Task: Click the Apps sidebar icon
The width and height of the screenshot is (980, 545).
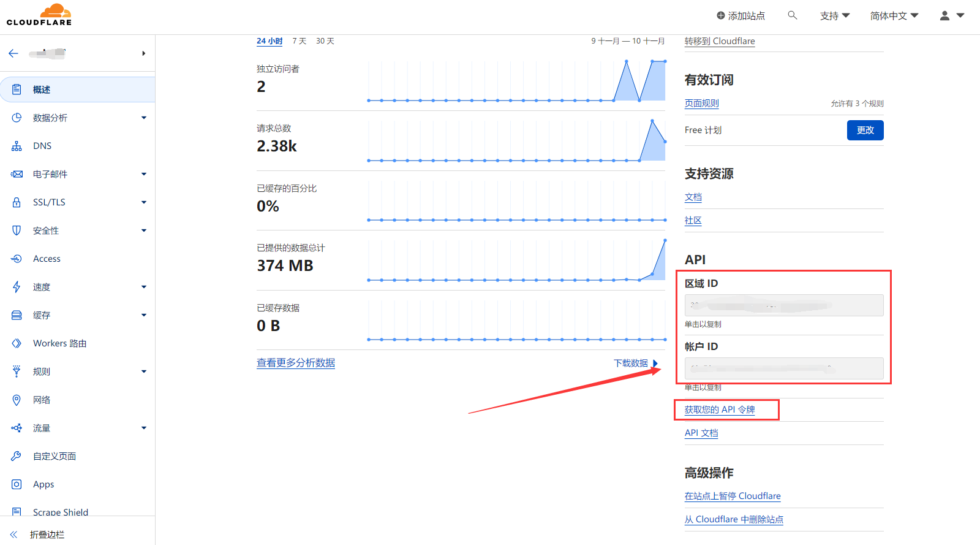Action: 17,484
